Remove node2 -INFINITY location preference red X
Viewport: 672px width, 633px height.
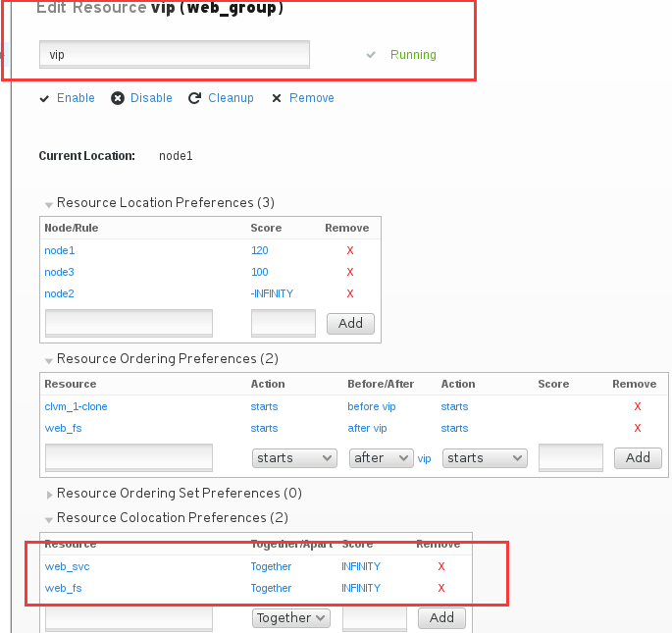point(350,293)
